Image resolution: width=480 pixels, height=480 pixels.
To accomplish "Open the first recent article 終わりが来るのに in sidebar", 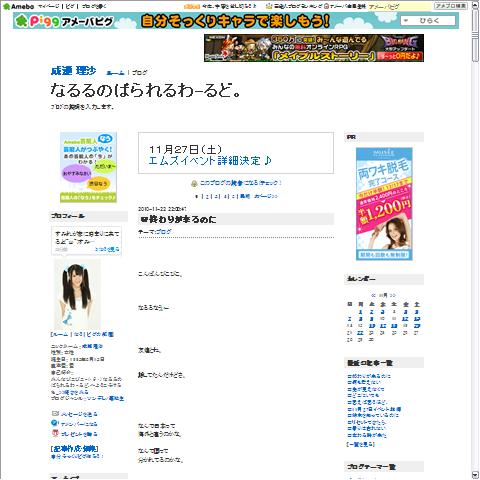I will 369,376.
